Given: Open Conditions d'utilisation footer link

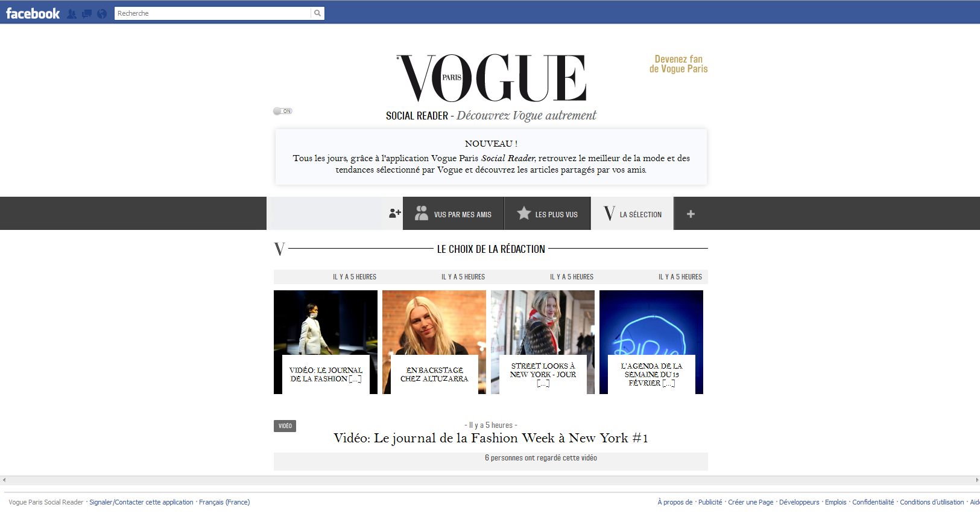Looking at the screenshot, I should click(x=932, y=502).
